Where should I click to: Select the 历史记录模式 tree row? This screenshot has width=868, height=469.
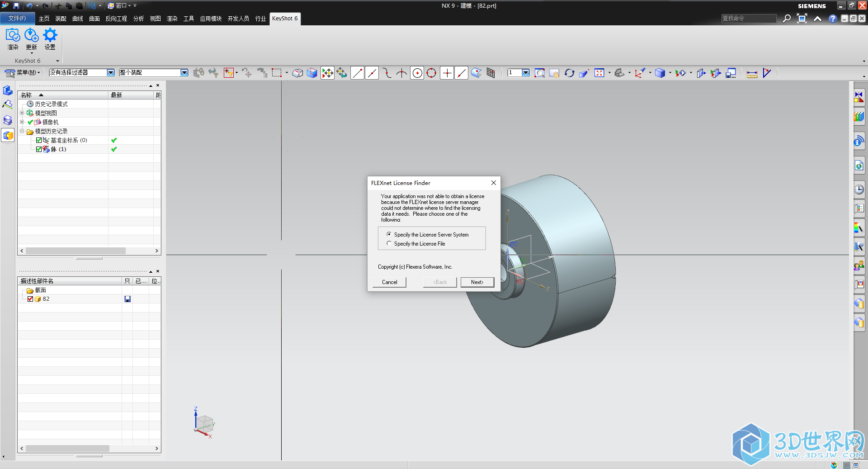click(x=89, y=104)
